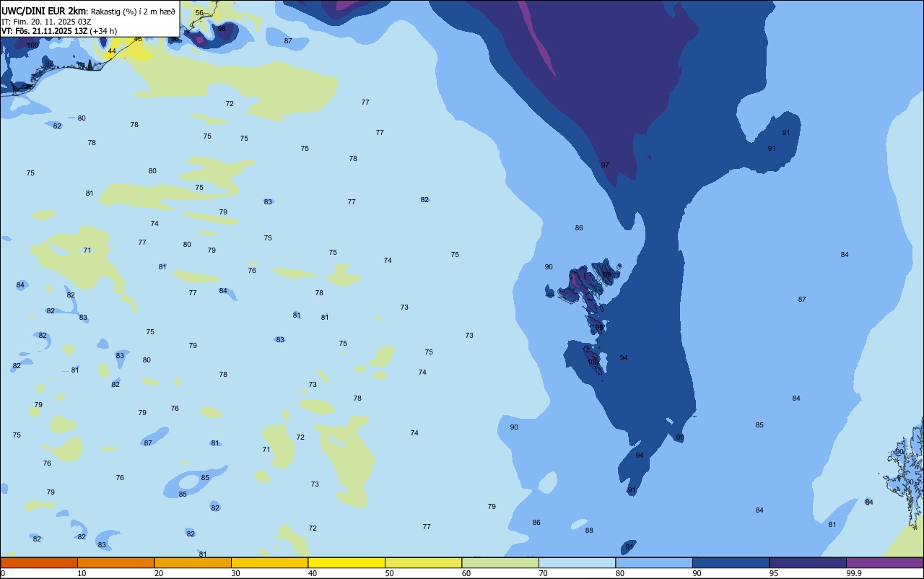The height and width of the screenshot is (579, 924).
Task: Click the 80–90 medium blue legend swatch
Action: pos(654,562)
